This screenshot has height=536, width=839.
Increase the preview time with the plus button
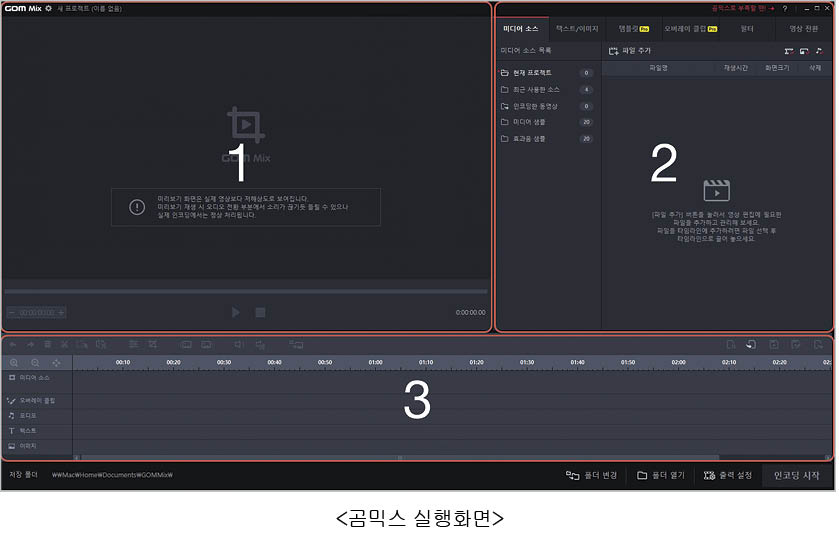61,313
